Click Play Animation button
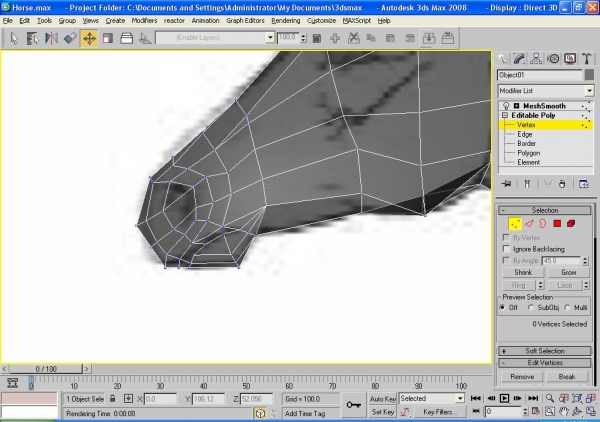600x422 pixels. tap(504, 399)
